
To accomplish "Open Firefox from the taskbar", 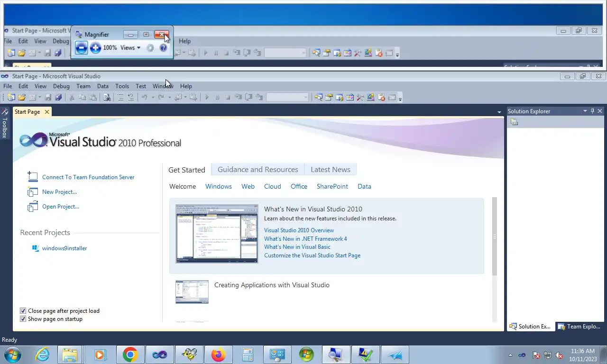I will pos(218,355).
